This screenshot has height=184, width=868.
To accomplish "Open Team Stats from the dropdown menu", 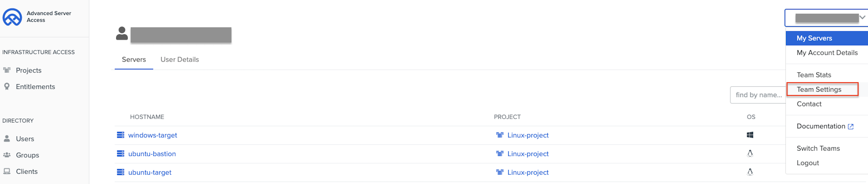I will [814, 75].
